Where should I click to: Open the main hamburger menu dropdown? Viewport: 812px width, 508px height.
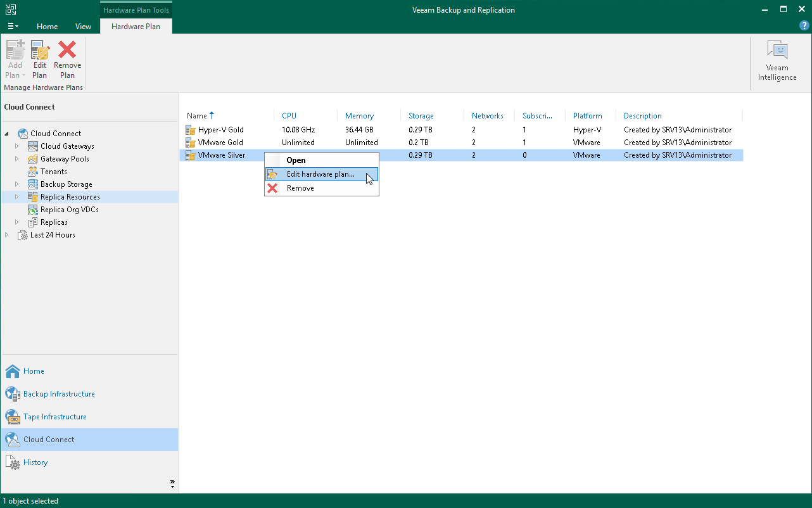(x=13, y=27)
